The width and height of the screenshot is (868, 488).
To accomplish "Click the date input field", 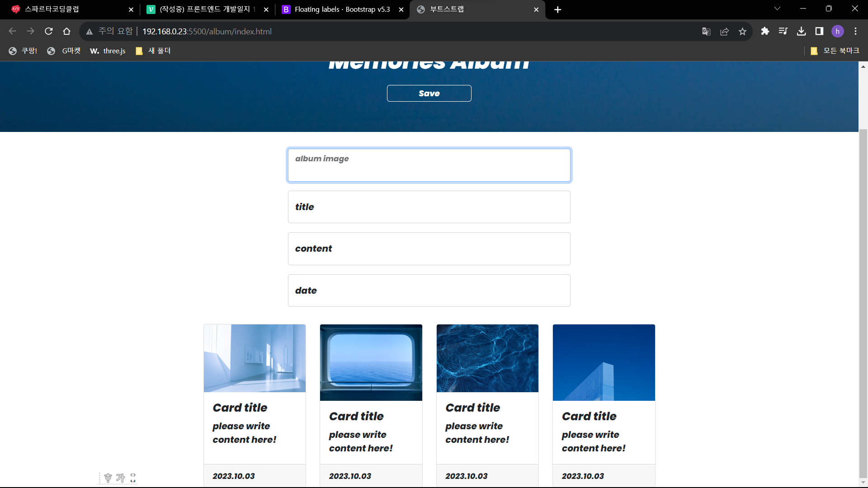I will (x=429, y=291).
